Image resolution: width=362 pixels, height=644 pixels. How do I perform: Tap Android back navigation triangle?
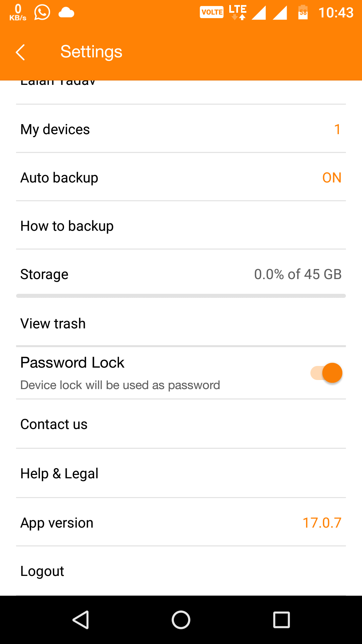click(81, 620)
